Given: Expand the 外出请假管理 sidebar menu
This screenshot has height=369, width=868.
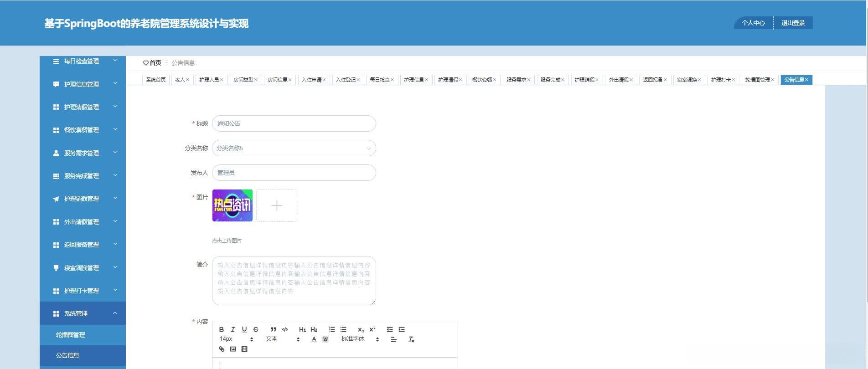Looking at the screenshot, I should 83,222.
